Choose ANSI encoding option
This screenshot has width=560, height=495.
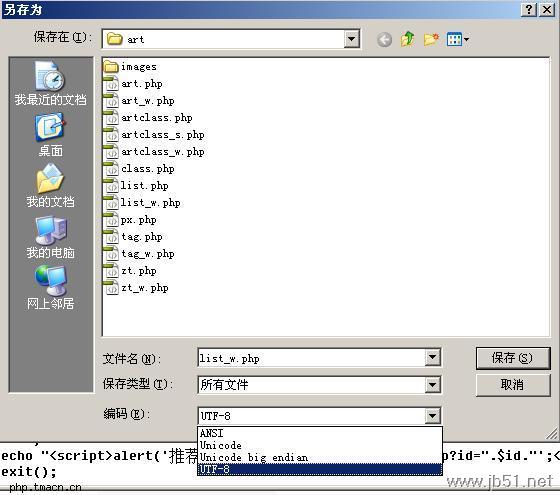click(x=320, y=433)
